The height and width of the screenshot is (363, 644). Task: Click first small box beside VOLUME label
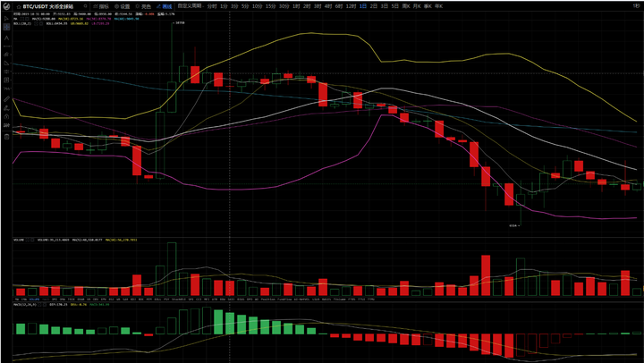pyautogui.click(x=29, y=240)
